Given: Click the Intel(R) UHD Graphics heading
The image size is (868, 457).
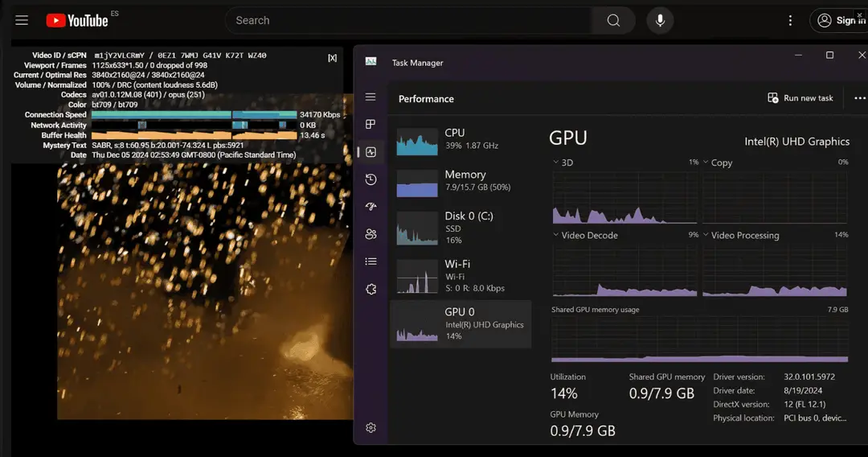Looking at the screenshot, I should [796, 142].
